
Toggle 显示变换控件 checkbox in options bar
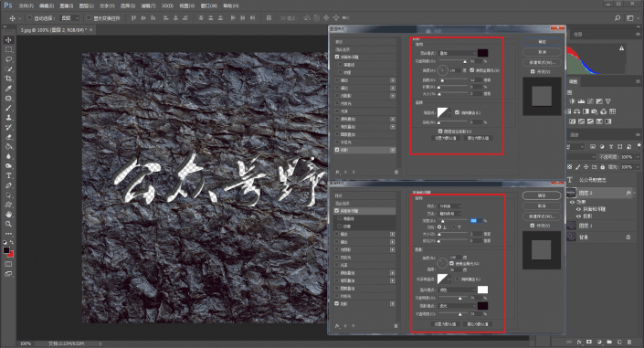coord(89,18)
